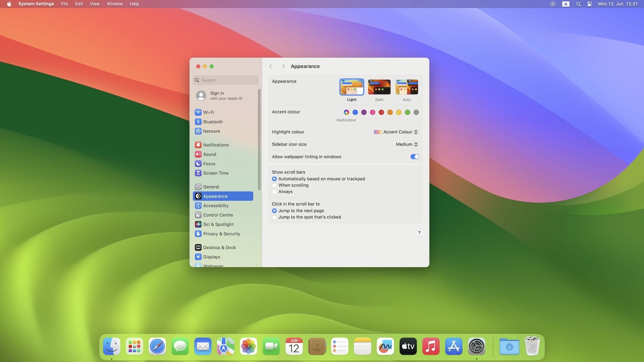Image resolution: width=644 pixels, height=362 pixels.
Task: Open Desktop & Dock settings
Action: (219, 247)
